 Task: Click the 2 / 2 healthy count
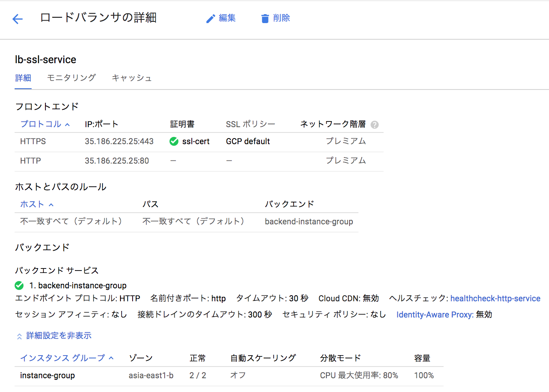pos(198,375)
